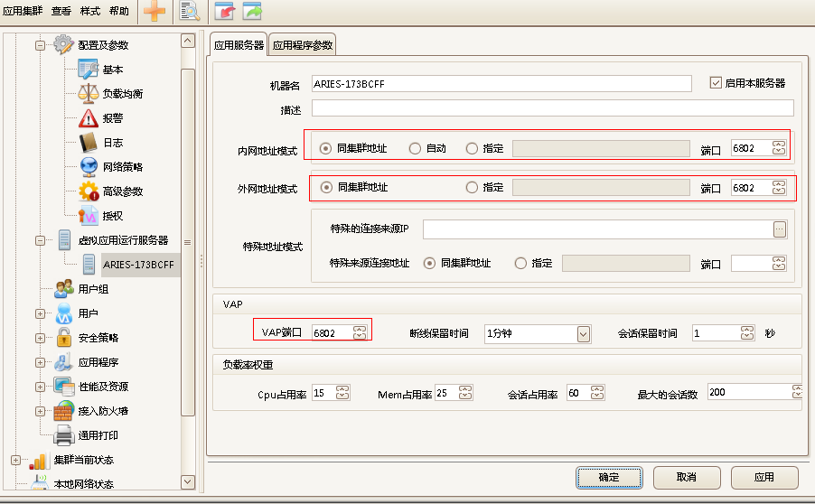Open the 日志 book icon
Viewport: 815px width, 504px height.
[89, 143]
